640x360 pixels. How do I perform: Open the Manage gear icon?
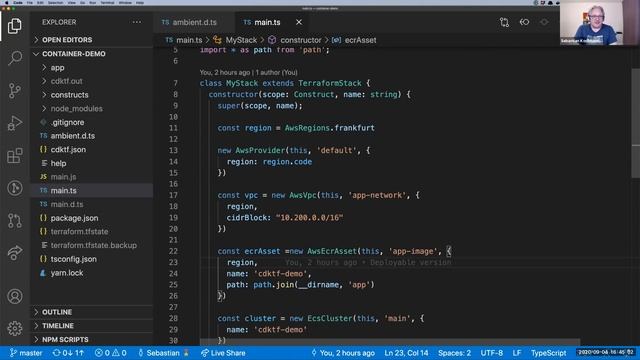[15, 328]
